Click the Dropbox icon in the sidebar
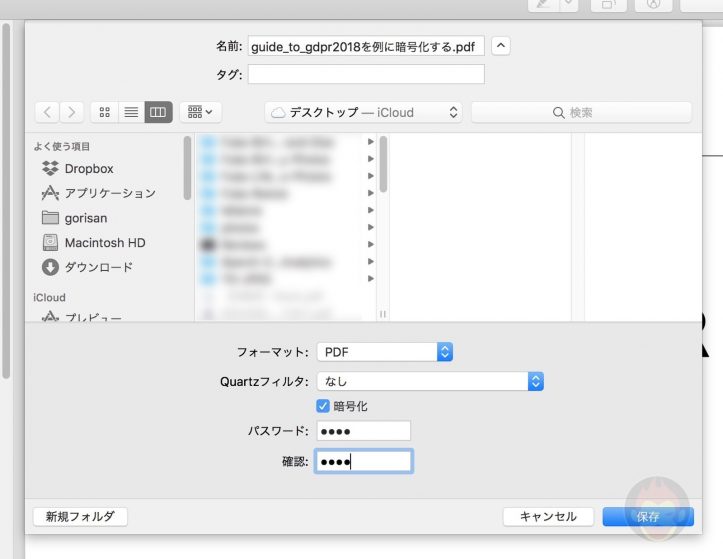This screenshot has height=559, width=723. [x=50, y=168]
